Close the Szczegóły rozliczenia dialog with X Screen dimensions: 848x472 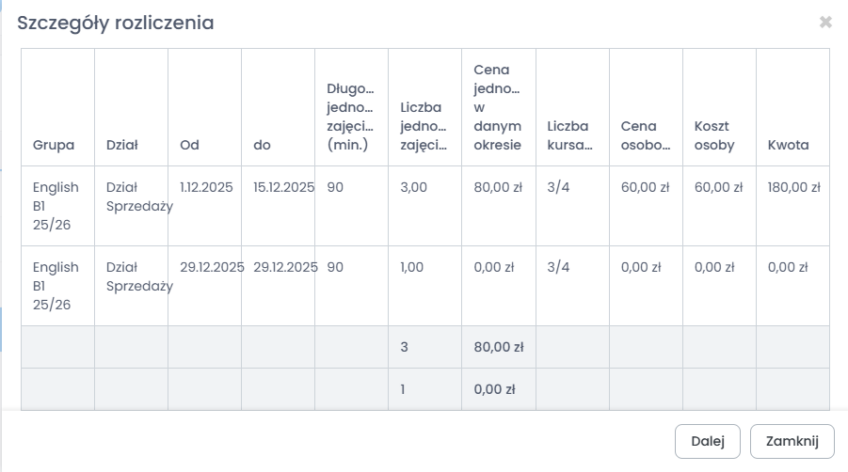point(826,22)
